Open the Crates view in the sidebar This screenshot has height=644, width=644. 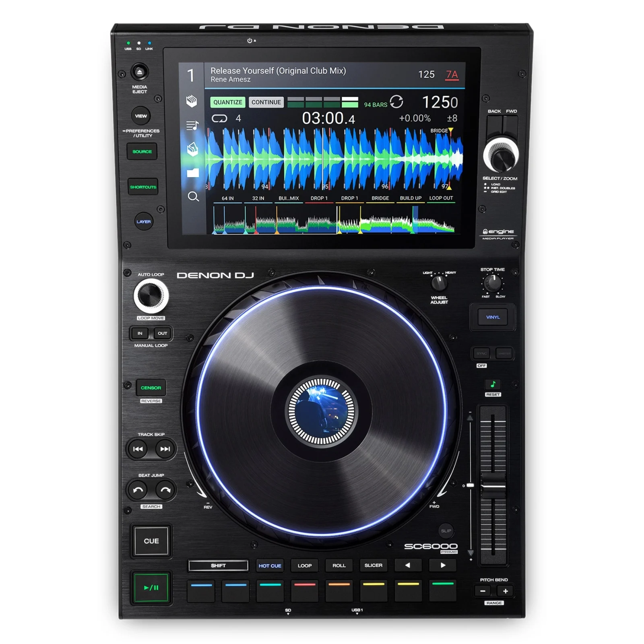coord(192,101)
